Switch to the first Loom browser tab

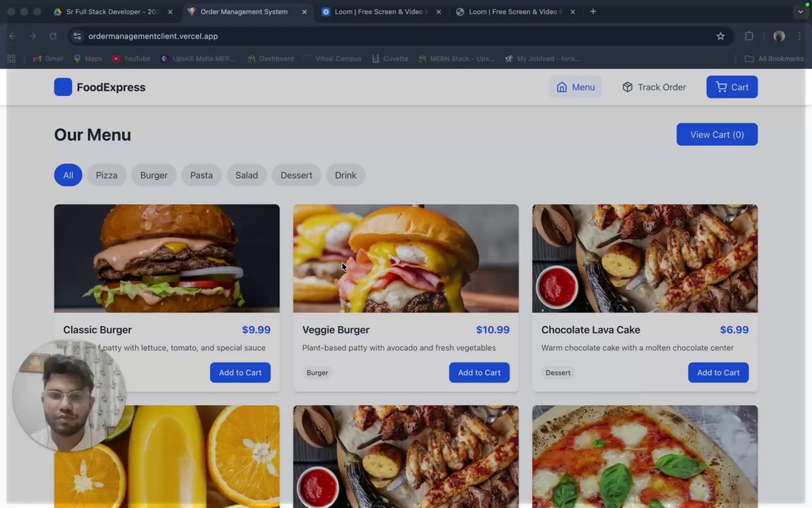pos(381,11)
